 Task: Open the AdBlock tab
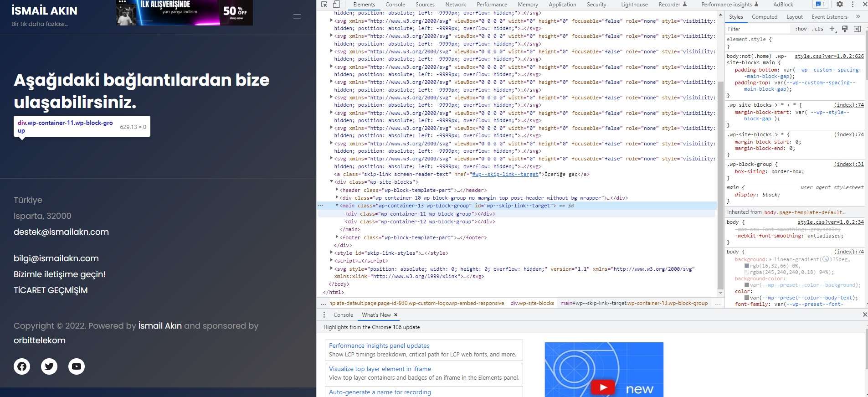pos(783,5)
